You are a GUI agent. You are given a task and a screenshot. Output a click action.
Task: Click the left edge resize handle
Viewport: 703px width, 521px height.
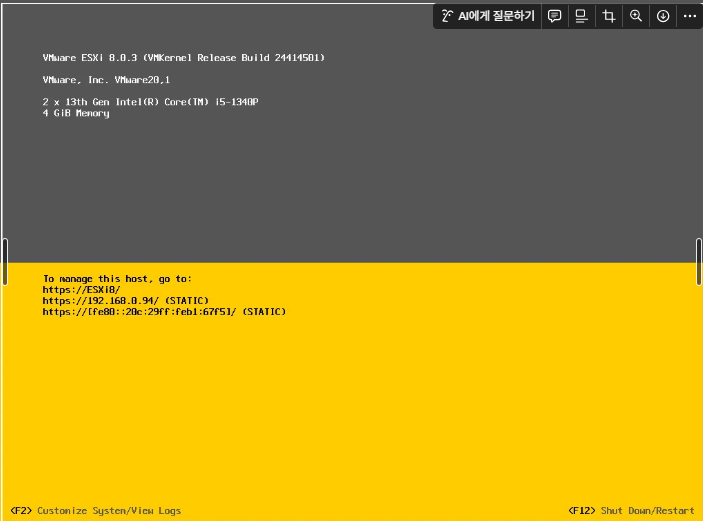coord(5,262)
